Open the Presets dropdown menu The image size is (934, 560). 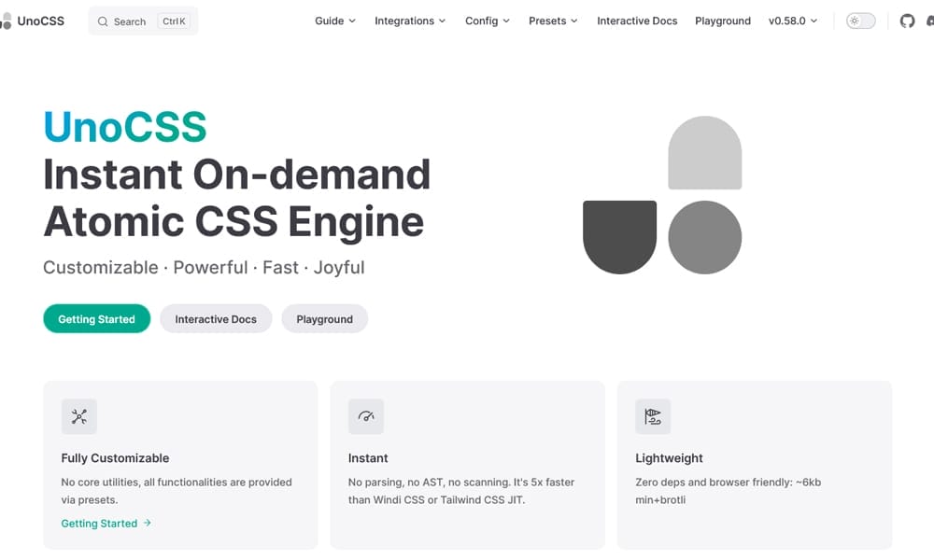552,21
